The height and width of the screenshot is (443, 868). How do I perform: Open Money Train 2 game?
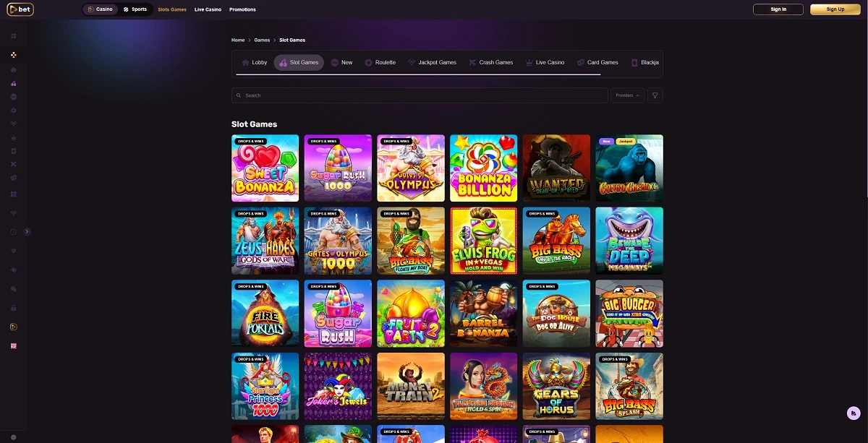(411, 386)
